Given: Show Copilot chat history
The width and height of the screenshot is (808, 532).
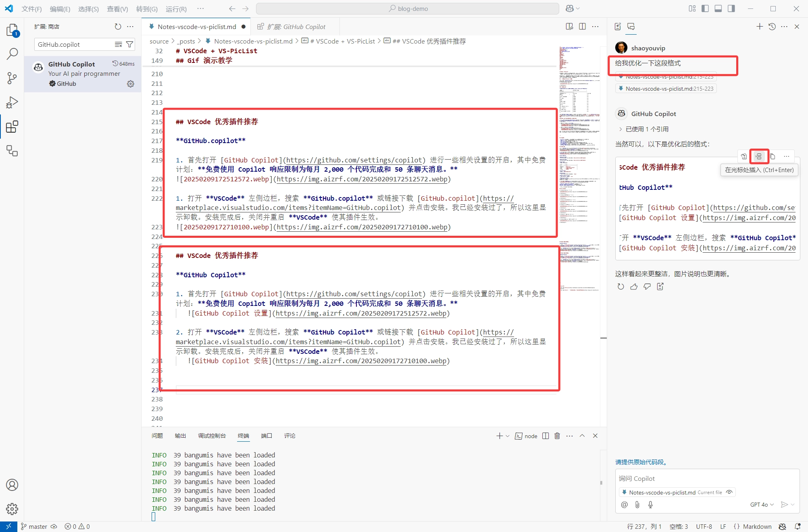Looking at the screenshot, I should tap(772, 27).
